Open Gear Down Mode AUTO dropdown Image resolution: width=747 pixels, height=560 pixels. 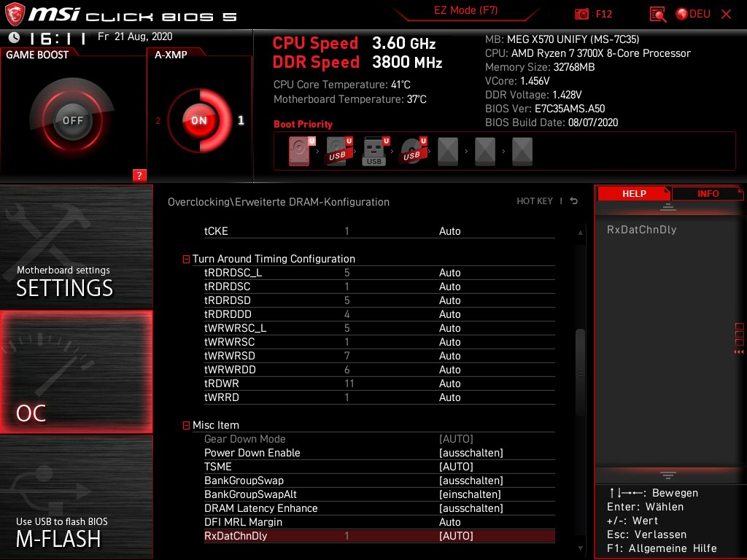(456, 439)
